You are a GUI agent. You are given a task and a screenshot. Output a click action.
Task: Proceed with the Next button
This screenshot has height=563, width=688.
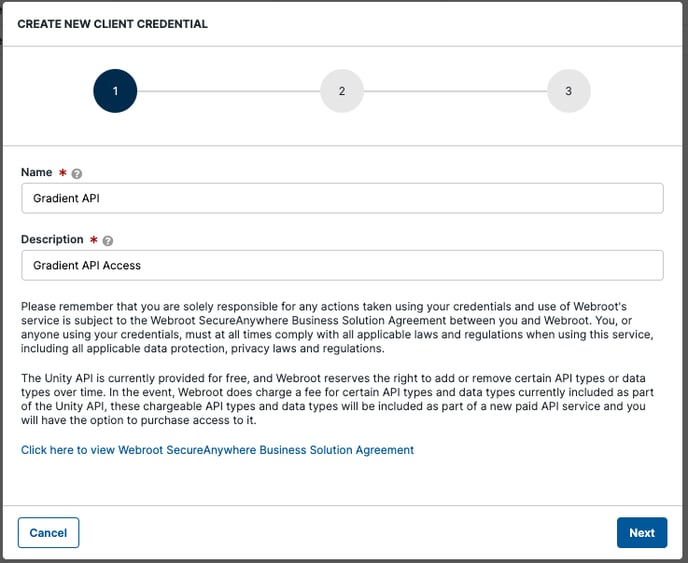point(642,533)
